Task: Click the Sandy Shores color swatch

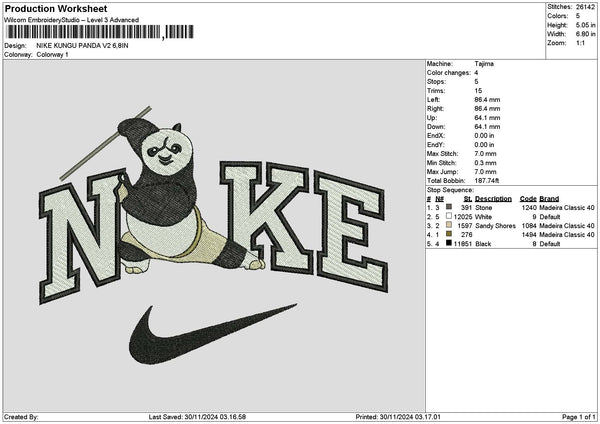Action: point(449,225)
